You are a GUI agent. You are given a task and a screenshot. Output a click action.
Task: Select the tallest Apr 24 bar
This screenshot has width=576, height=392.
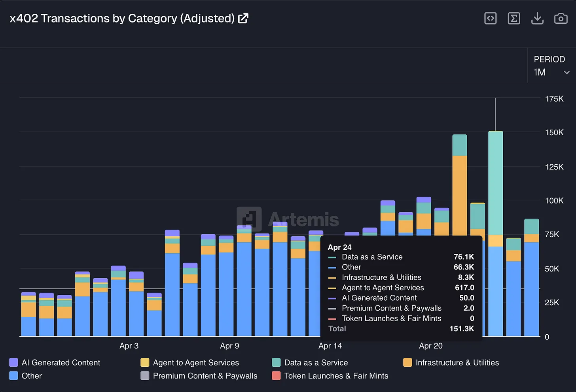[495, 182]
